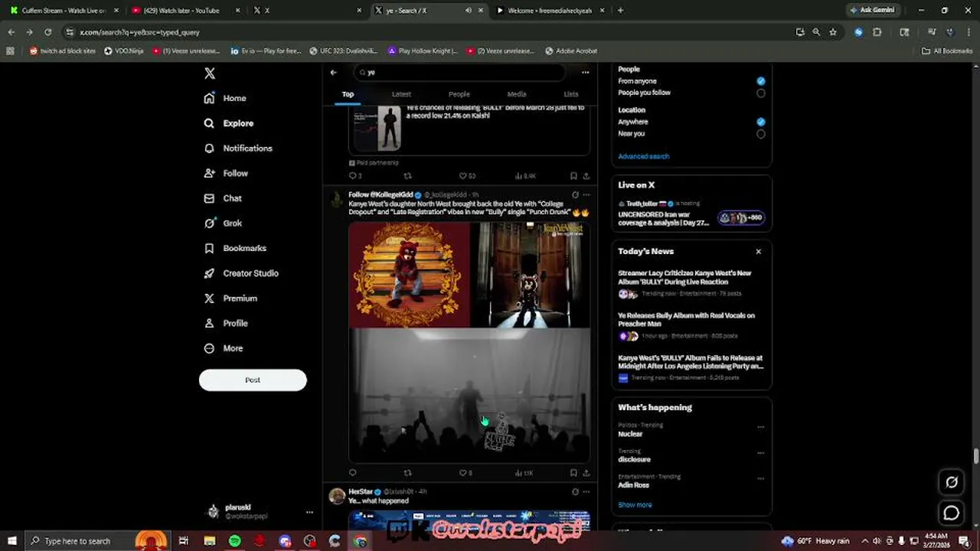This screenshot has width=980, height=551.
Task: Click the Premium X icon
Action: pos(209,298)
